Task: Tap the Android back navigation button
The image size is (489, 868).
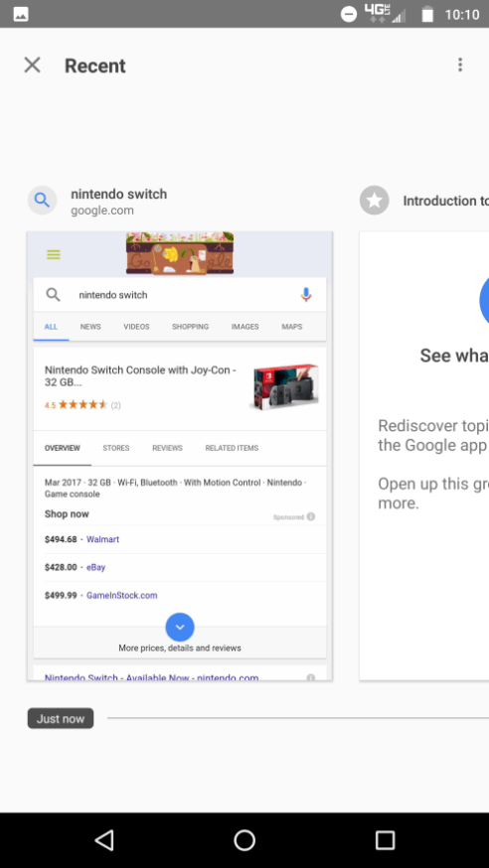Action: (x=104, y=840)
